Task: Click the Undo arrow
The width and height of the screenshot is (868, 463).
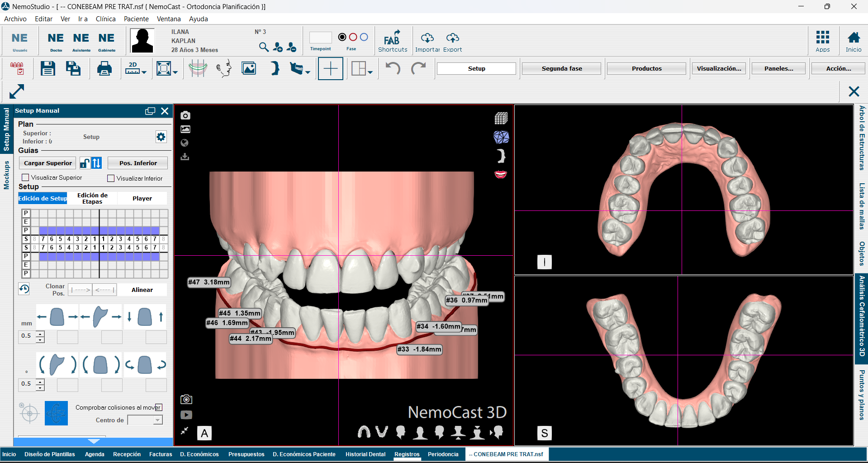Action: (x=393, y=69)
